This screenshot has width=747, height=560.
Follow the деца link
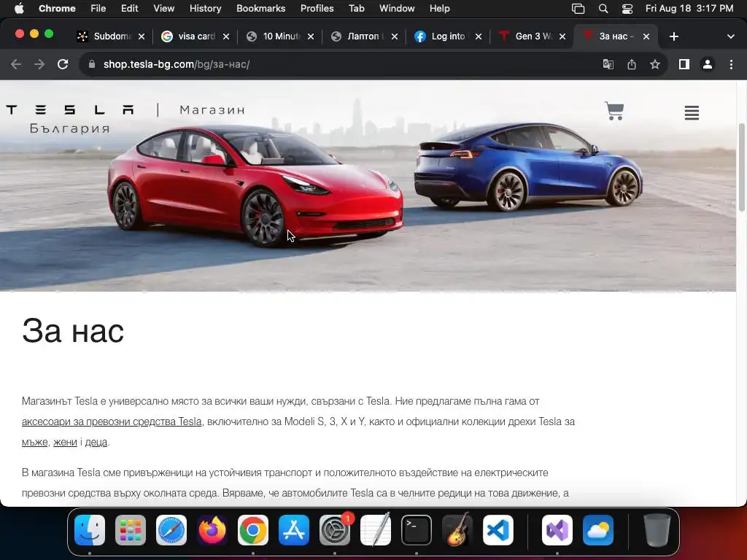point(96,442)
